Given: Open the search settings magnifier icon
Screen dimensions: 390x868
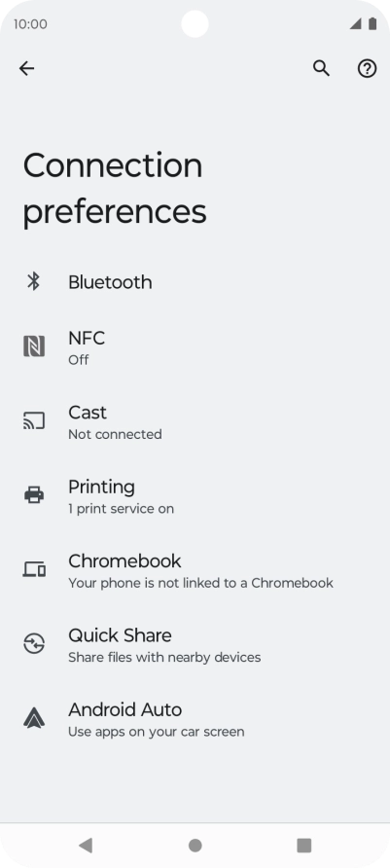Looking at the screenshot, I should pyautogui.click(x=321, y=68).
